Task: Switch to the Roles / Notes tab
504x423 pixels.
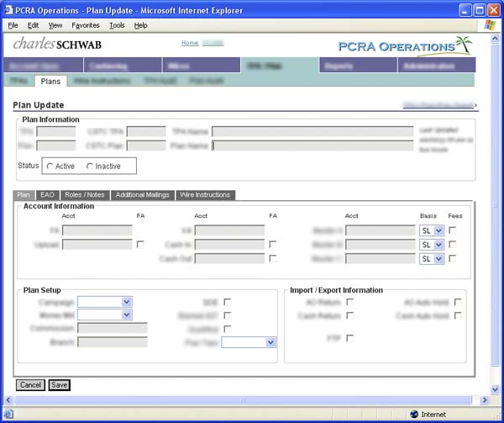Action: [x=85, y=195]
